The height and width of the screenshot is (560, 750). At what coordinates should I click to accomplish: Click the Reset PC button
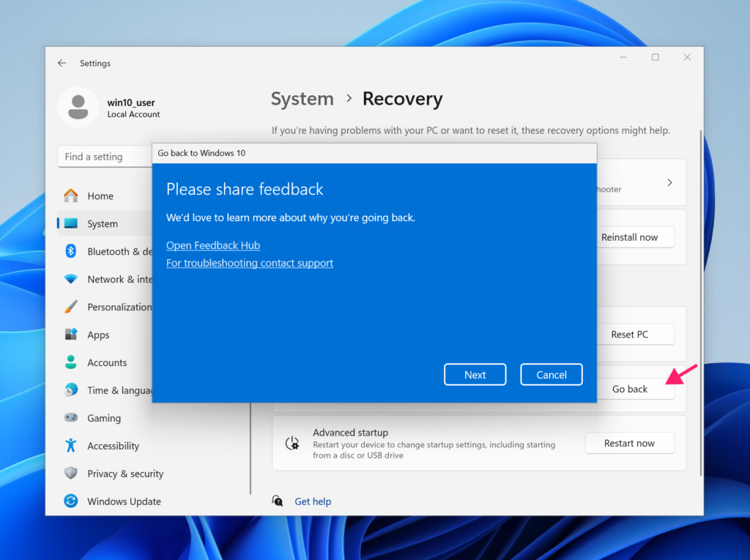pyautogui.click(x=635, y=335)
